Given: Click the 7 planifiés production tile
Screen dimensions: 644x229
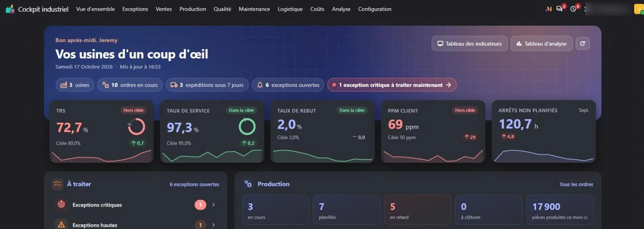Looking at the screenshot, I should click(x=347, y=210).
